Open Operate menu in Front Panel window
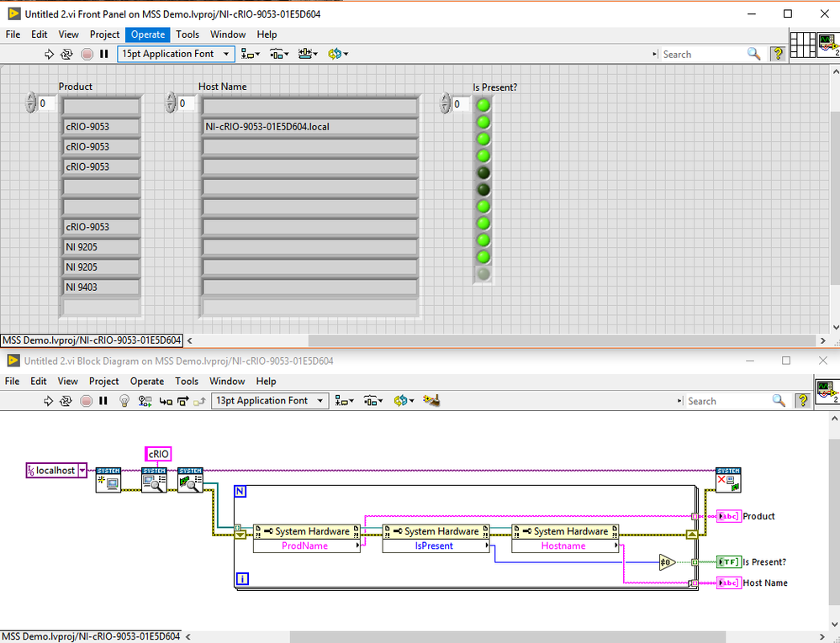The image size is (840, 643). 148,34
